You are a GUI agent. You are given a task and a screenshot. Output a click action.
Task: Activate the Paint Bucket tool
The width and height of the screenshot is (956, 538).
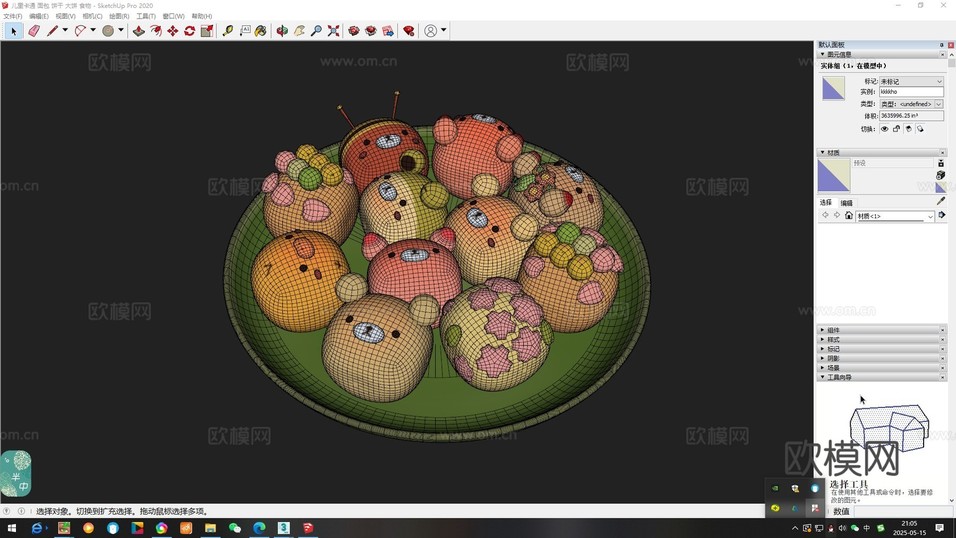click(261, 30)
